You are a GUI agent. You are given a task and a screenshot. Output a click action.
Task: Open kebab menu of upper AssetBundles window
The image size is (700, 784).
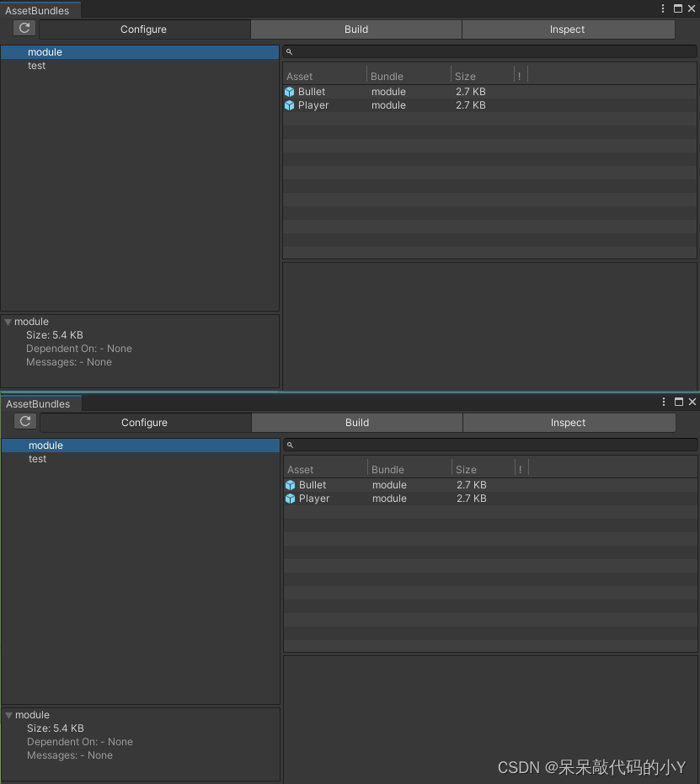[x=662, y=8]
